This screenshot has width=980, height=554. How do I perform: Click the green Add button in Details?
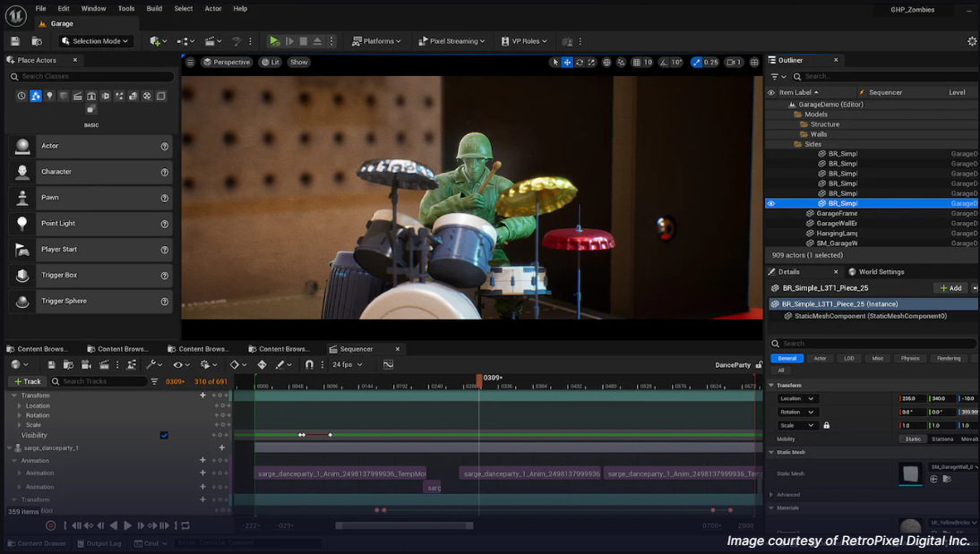tap(949, 287)
